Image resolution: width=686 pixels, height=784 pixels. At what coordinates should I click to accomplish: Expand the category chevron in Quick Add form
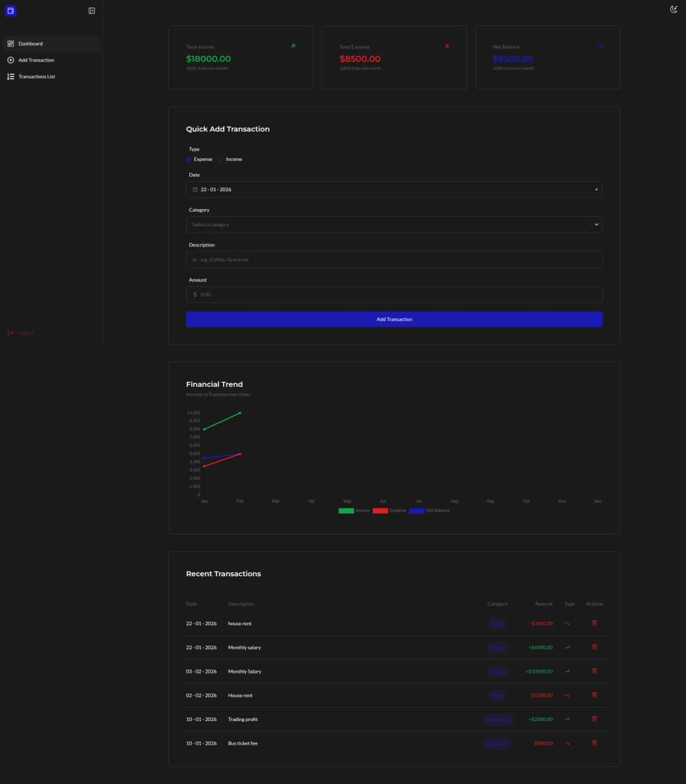click(596, 224)
